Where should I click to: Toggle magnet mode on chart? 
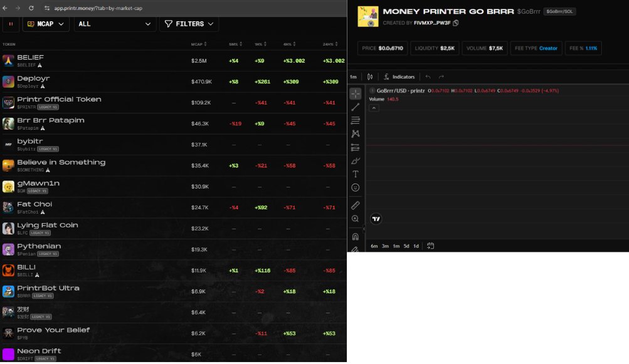pos(356,237)
